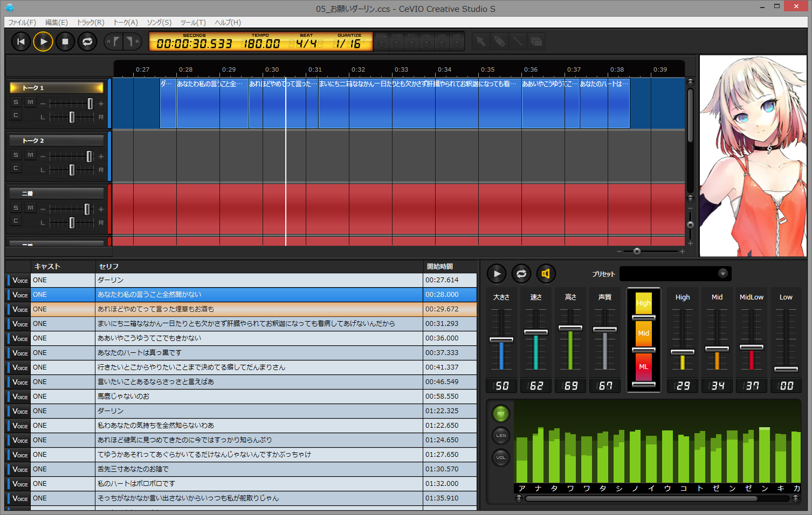
Task: Toggle the C button on トーク 1
Action: click(x=16, y=115)
